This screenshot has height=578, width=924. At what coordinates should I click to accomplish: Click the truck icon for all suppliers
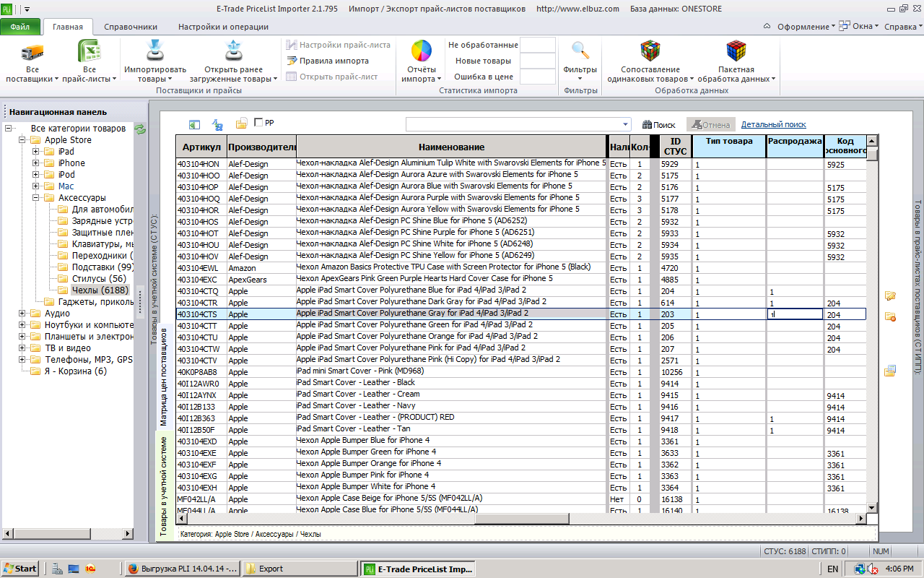point(32,52)
